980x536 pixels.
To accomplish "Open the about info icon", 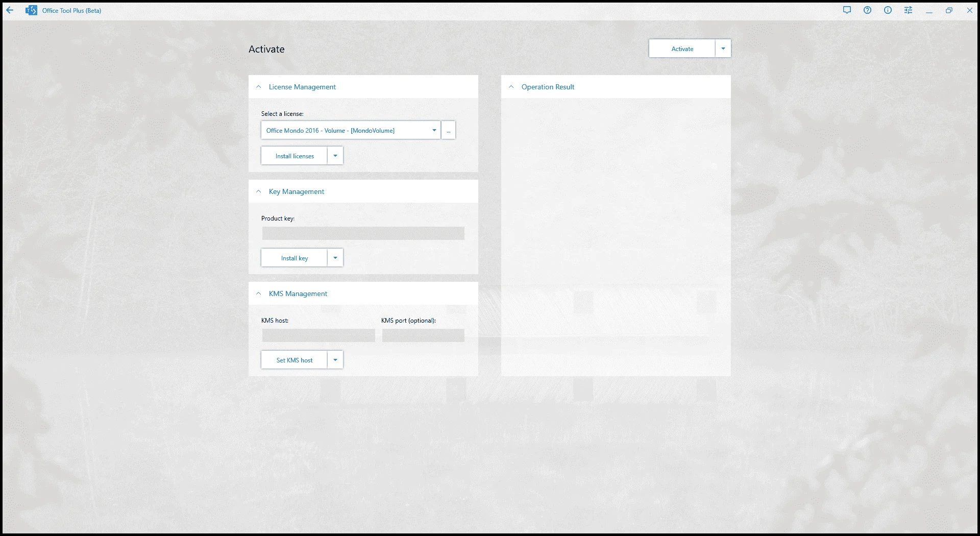I will coord(888,10).
